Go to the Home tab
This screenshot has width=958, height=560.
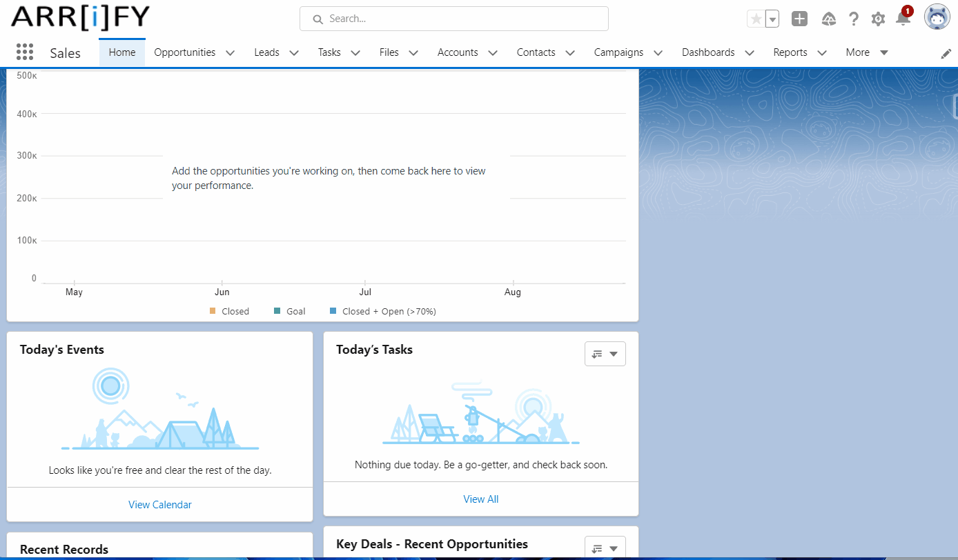[122, 52]
